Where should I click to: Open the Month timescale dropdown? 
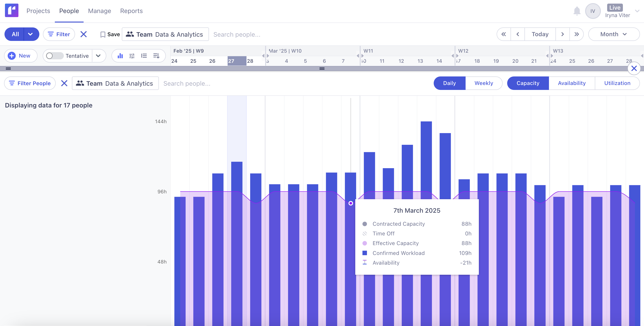pos(613,34)
